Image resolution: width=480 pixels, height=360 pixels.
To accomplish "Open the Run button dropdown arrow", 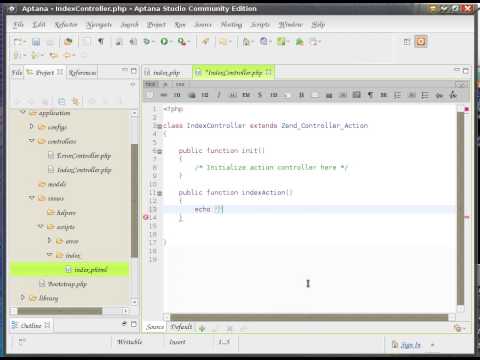I will click(171, 42).
